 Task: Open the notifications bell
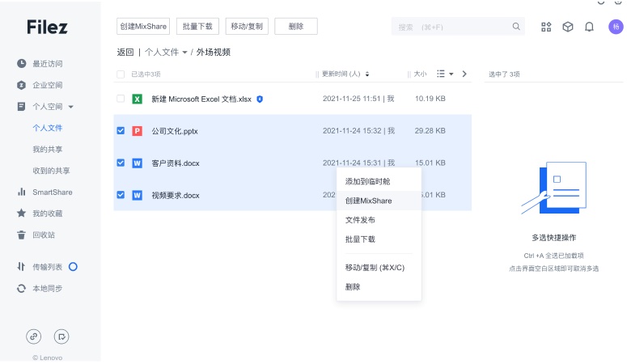[x=589, y=27]
